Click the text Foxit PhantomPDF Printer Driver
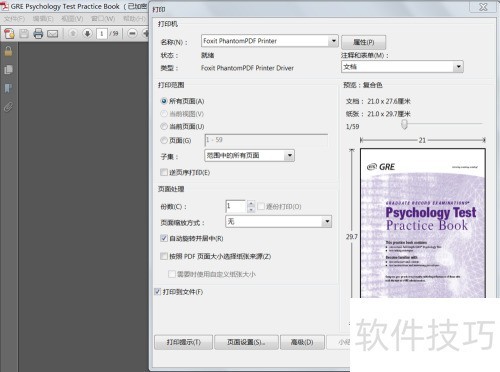This screenshot has width=500, height=372. pyautogui.click(x=247, y=68)
